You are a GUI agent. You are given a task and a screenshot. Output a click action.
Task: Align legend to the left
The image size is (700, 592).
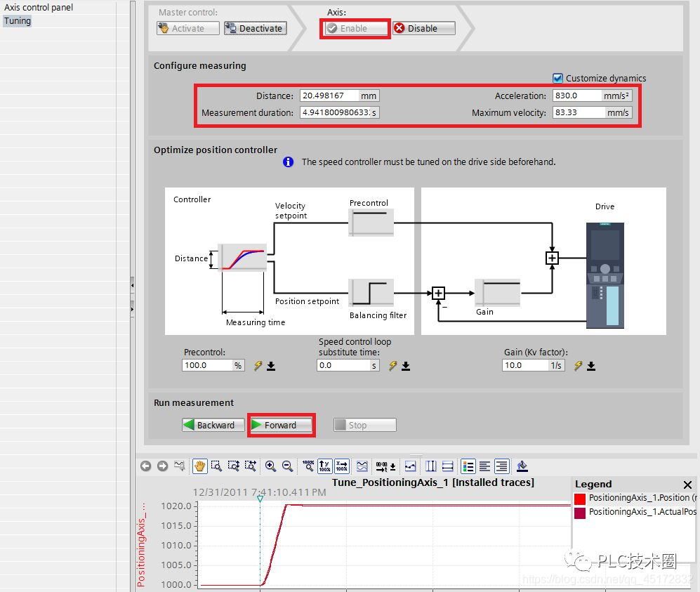click(485, 466)
